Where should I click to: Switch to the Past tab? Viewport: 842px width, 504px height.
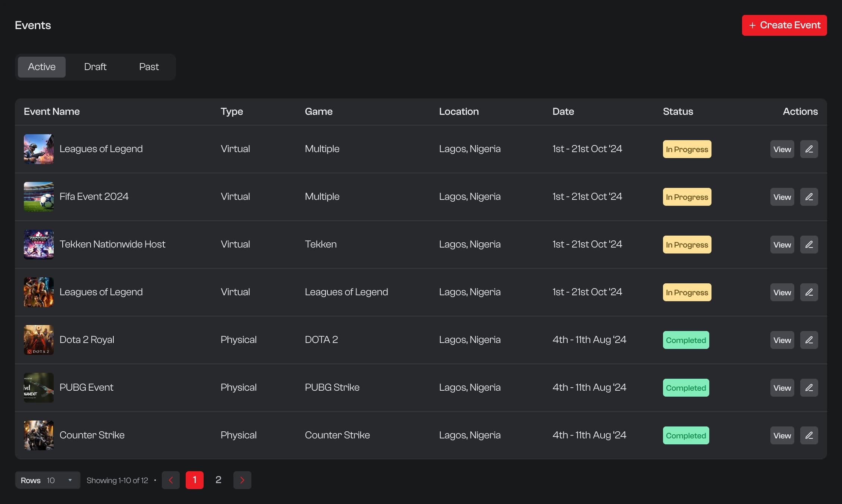(149, 67)
